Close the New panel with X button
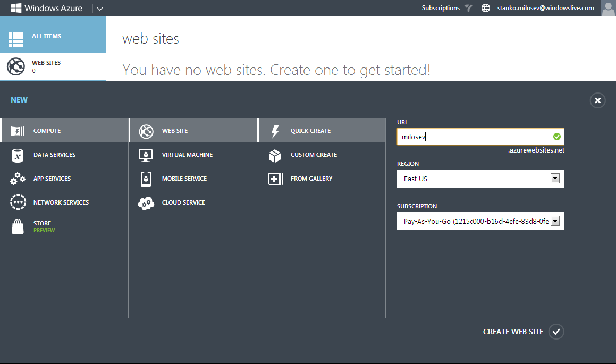Image resolution: width=616 pixels, height=364 pixels. 597,100
